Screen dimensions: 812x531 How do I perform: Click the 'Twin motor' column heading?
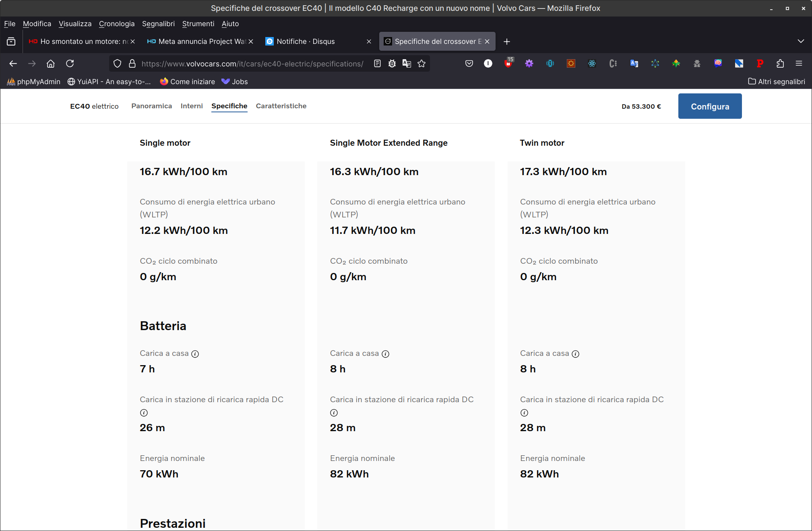[542, 143]
